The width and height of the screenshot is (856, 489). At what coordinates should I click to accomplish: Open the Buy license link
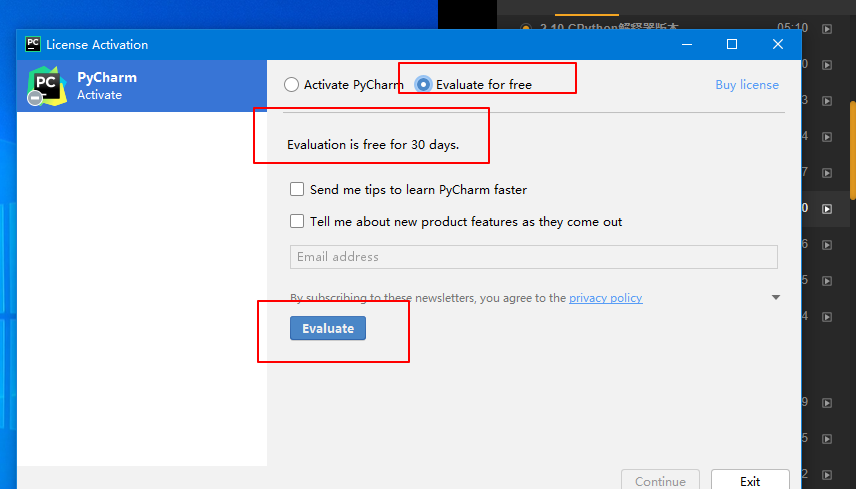747,85
